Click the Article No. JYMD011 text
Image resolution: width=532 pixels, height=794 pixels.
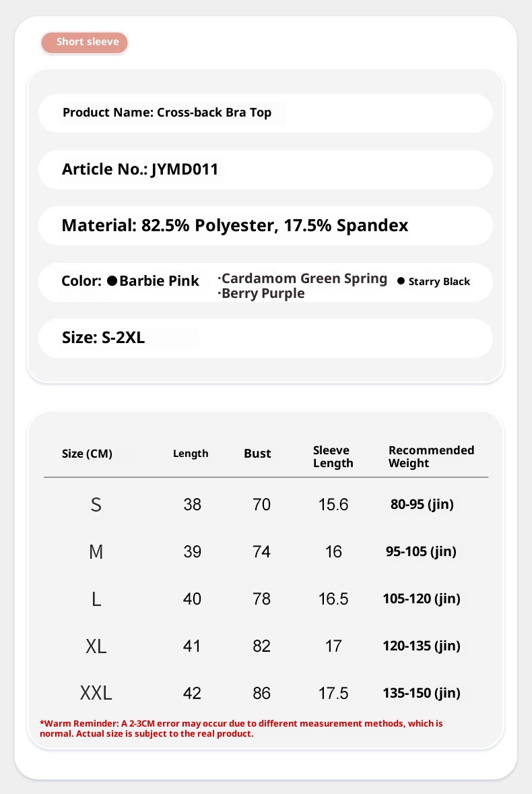[x=140, y=169]
